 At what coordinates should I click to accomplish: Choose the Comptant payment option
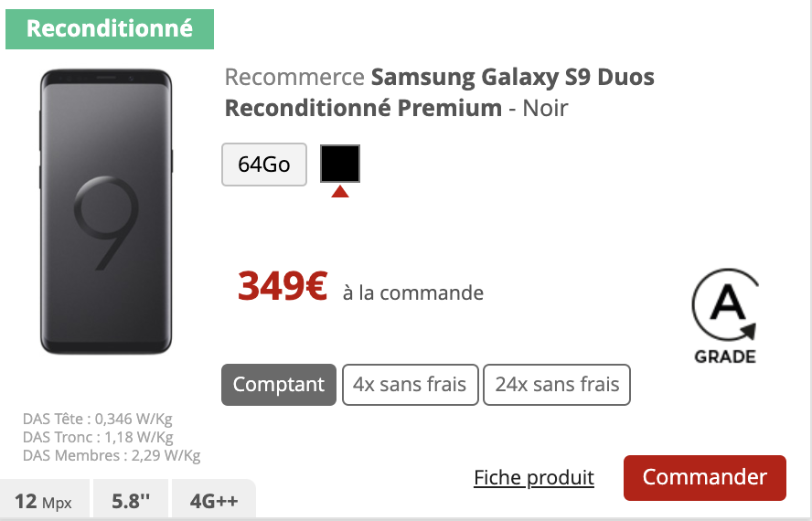point(279,385)
